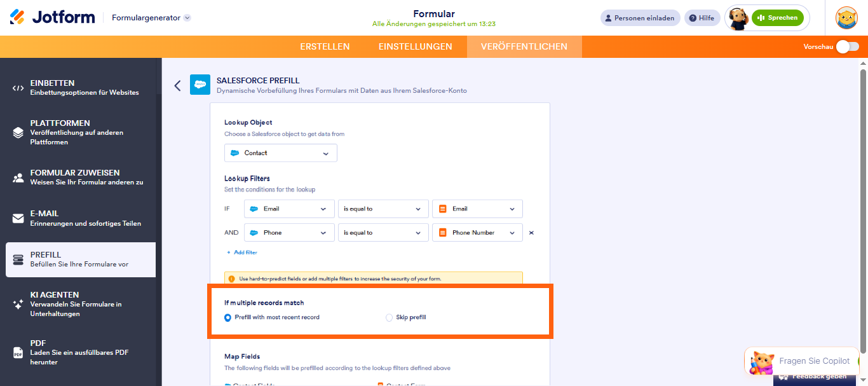Remove the Phone filter row
Viewport: 868px width, 386px height.
(531, 233)
